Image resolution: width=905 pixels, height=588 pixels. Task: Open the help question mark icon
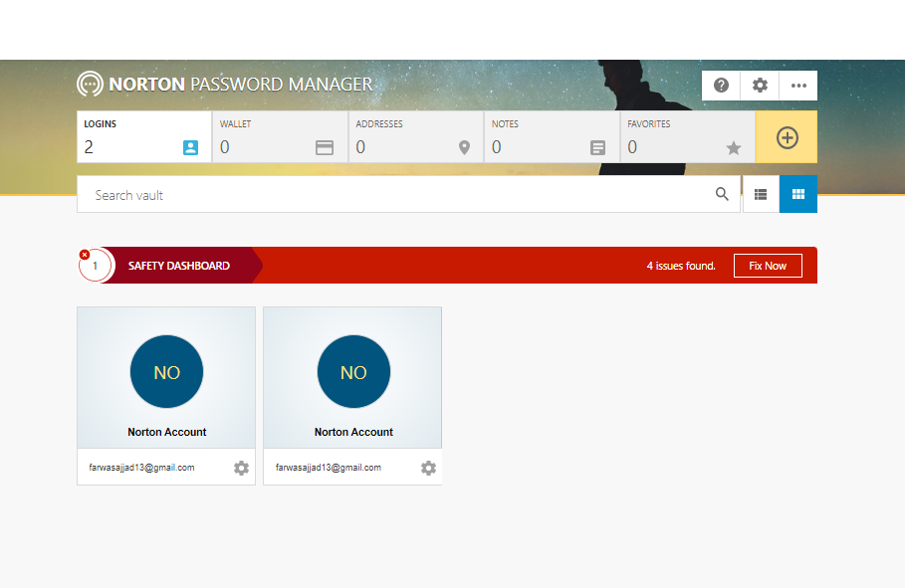pos(721,86)
